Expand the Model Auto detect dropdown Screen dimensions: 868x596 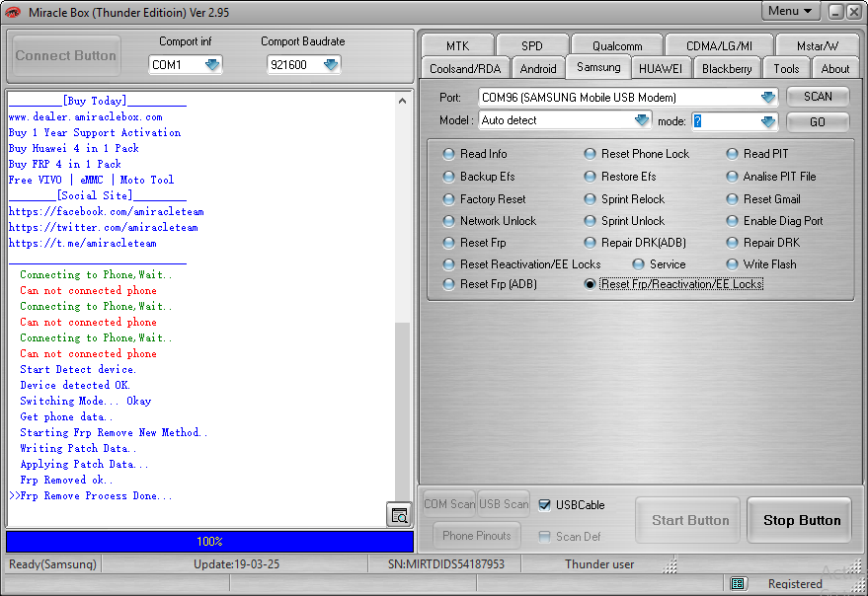[x=642, y=120]
